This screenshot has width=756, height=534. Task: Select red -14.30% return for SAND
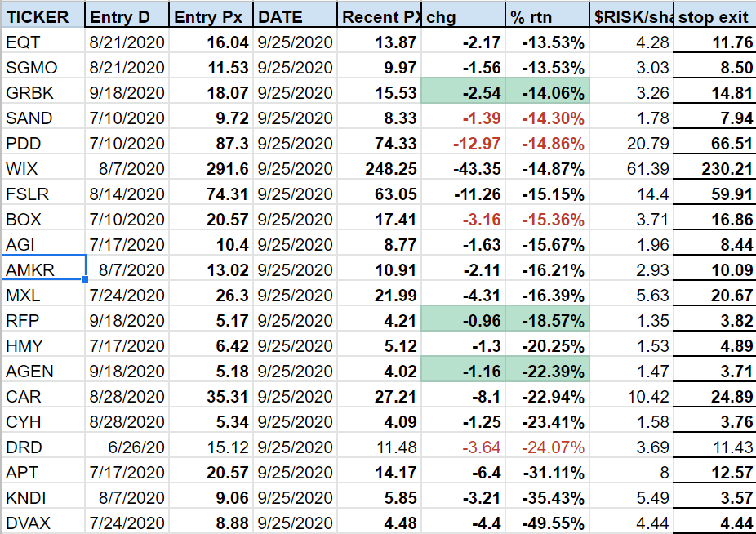click(547, 118)
